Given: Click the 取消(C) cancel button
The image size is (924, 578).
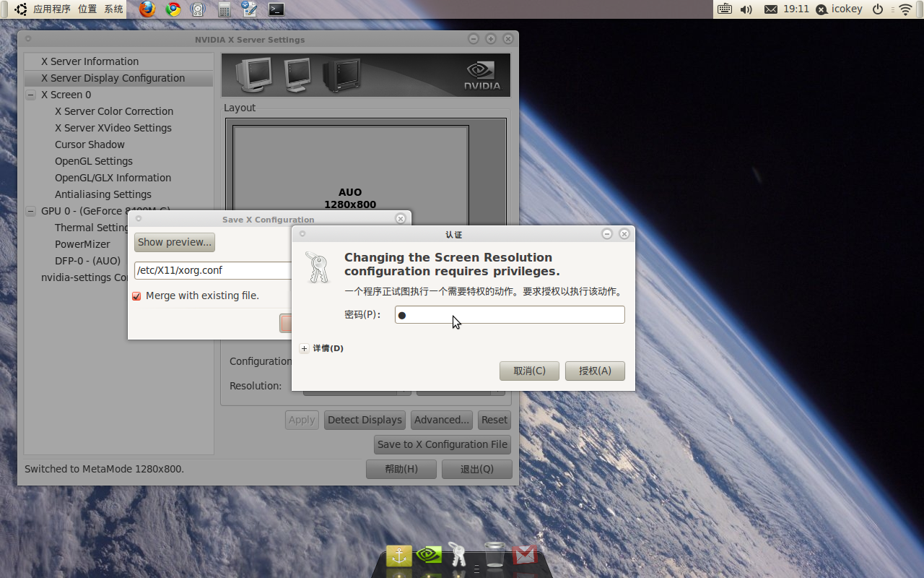Looking at the screenshot, I should [x=529, y=371].
